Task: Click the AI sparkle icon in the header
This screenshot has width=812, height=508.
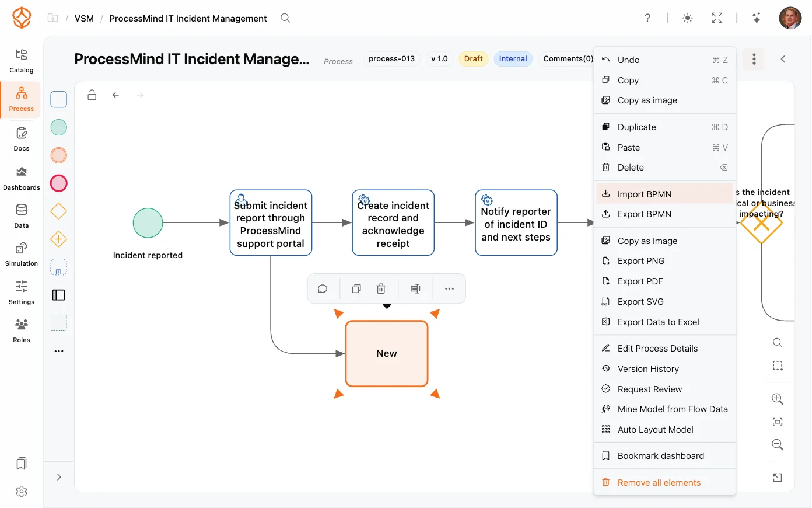Action: [757, 18]
